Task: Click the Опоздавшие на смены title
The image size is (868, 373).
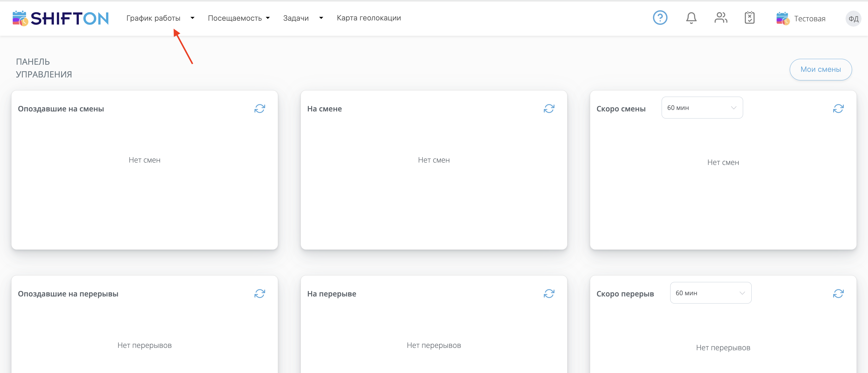Action: pyautogui.click(x=61, y=108)
